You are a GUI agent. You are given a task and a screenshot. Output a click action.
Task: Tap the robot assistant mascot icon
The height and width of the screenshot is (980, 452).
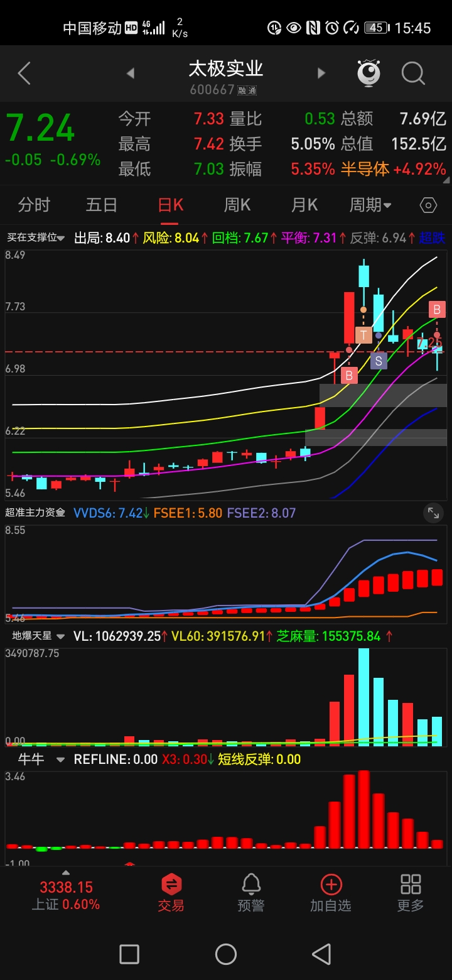[x=369, y=73]
